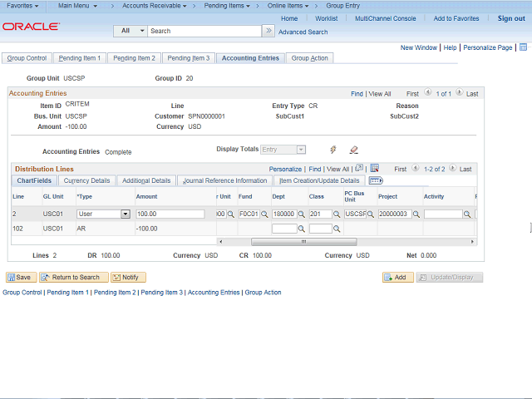Click the eraser delete entries icon
Image resolution: width=532 pixels, height=399 pixels.
pyautogui.click(x=354, y=150)
